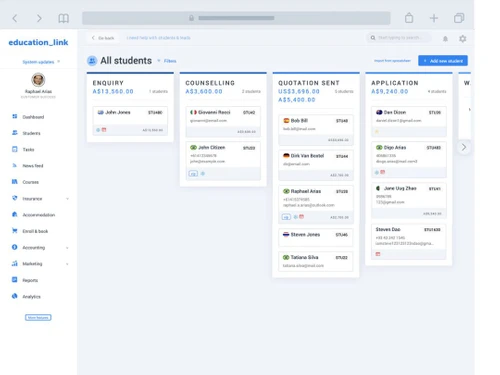
Task: Open the notifications bell
Action: [445, 39]
